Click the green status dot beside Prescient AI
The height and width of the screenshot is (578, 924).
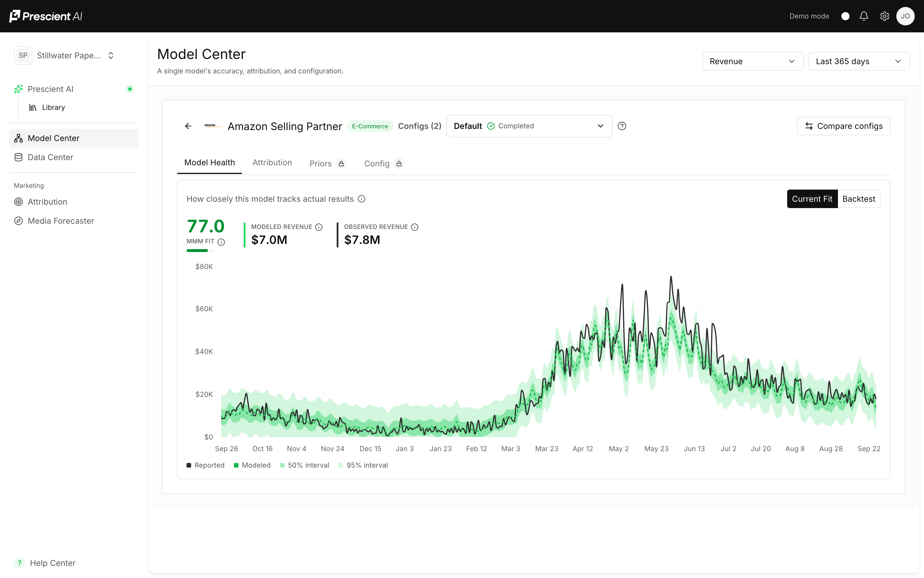[130, 89]
